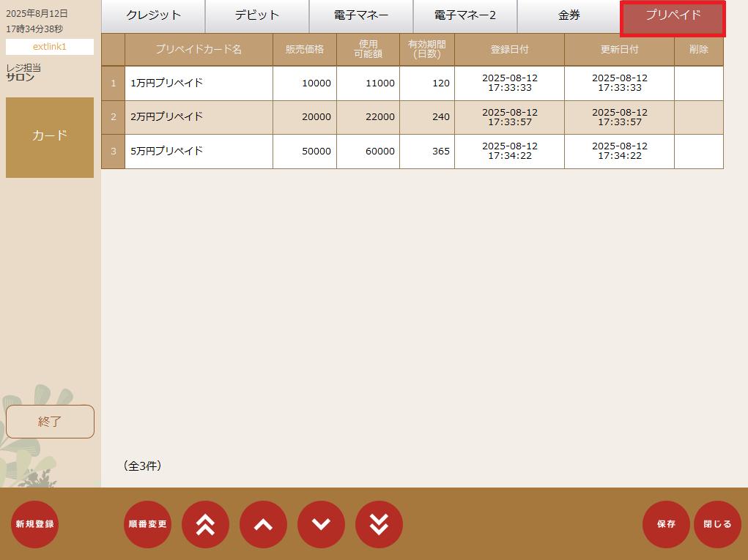Click the move-down single arrow icon
This screenshot has width=748, height=560.
(321, 524)
